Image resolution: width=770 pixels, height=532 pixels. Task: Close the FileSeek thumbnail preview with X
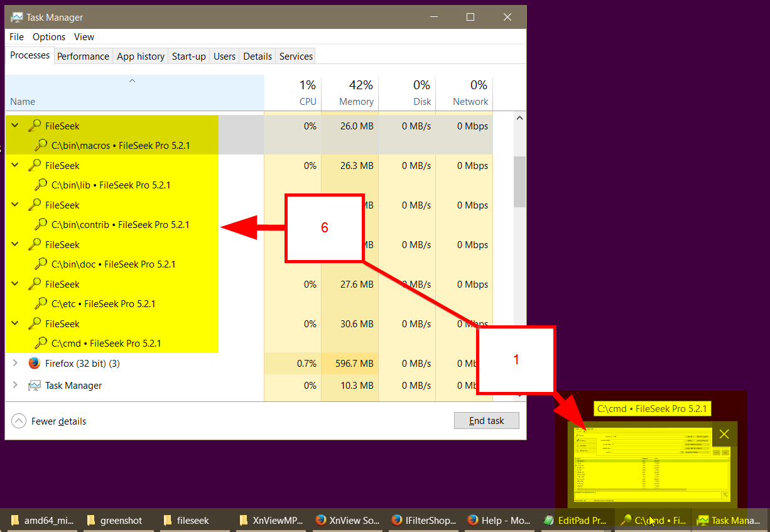(724, 434)
